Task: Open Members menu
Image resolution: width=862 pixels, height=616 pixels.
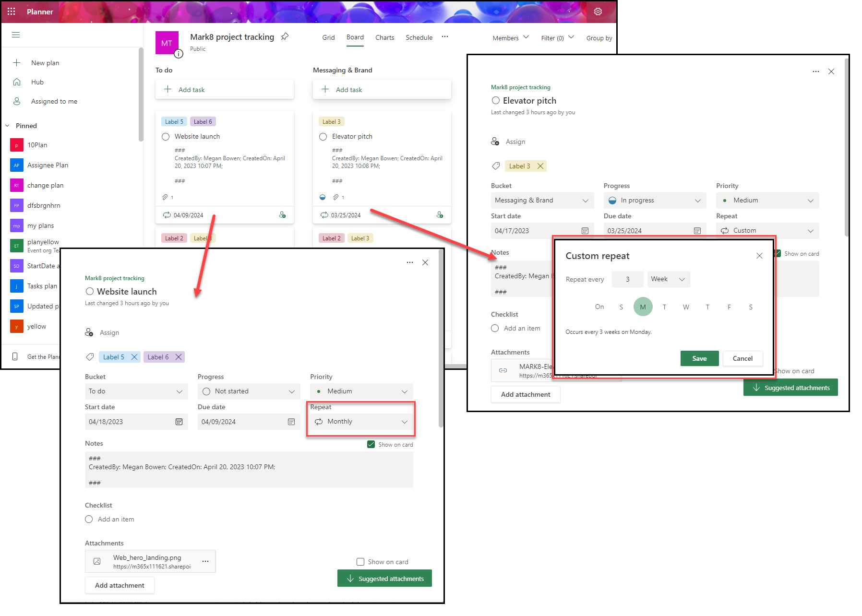Action: (511, 38)
